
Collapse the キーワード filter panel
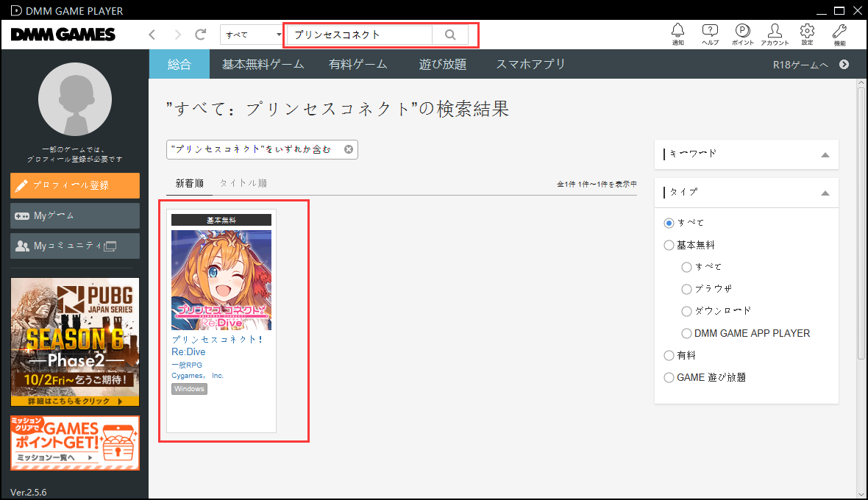pyautogui.click(x=825, y=155)
